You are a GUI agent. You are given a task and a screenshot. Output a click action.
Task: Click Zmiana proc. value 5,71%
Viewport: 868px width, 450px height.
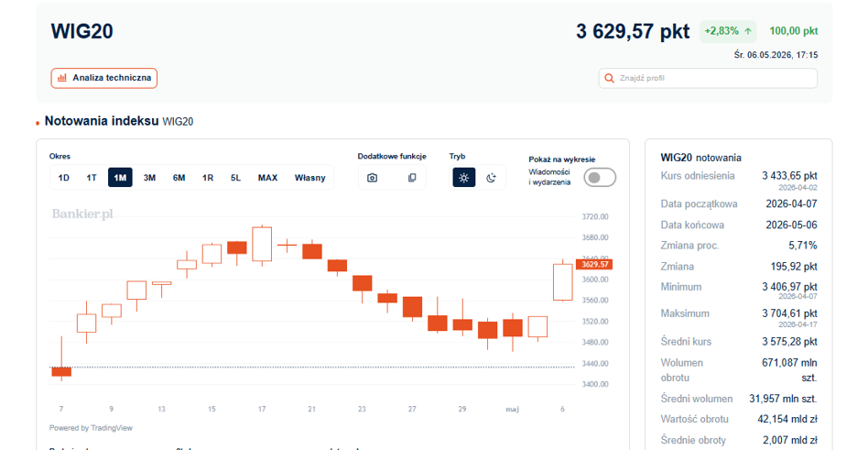(x=803, y=246)
